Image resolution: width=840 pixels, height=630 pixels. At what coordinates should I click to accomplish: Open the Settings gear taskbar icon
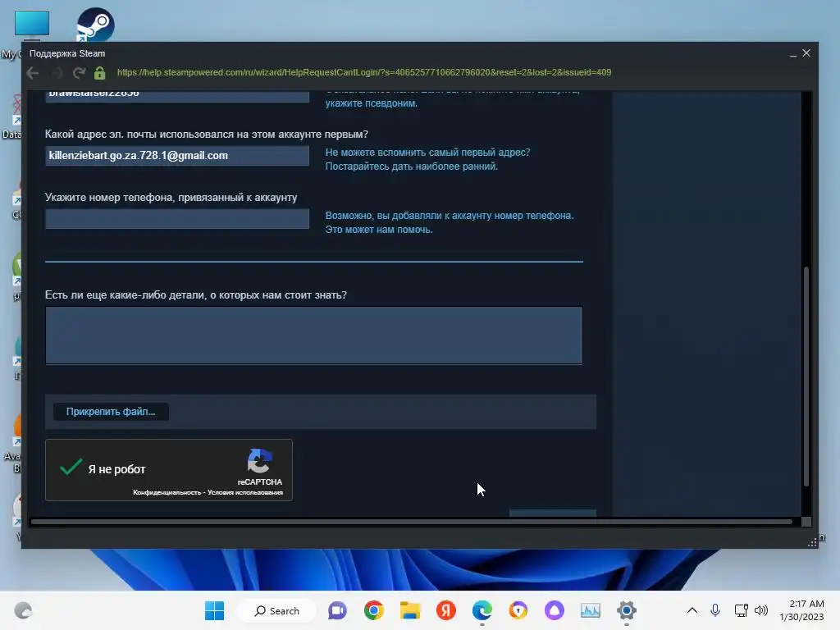pos(626,610)
